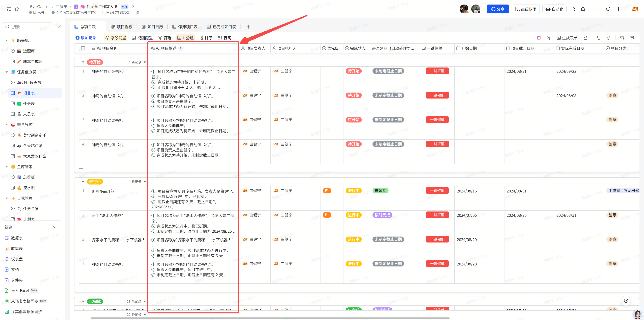Click the sidebar 搜索 input field
The image size is (644, 320).
click(30, 27)
